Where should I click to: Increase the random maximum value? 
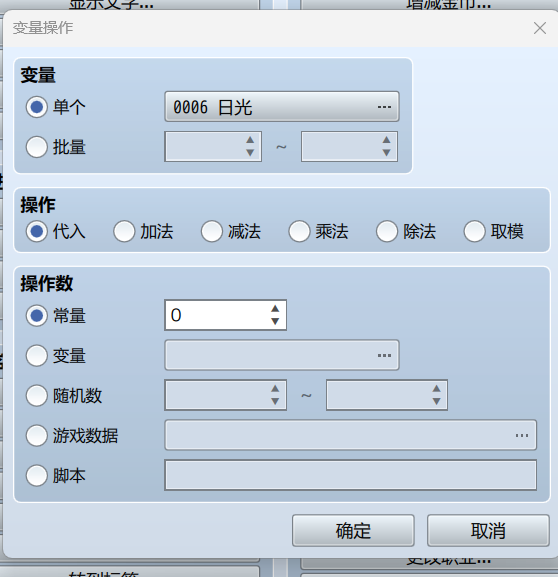click(x=436, y=389)
